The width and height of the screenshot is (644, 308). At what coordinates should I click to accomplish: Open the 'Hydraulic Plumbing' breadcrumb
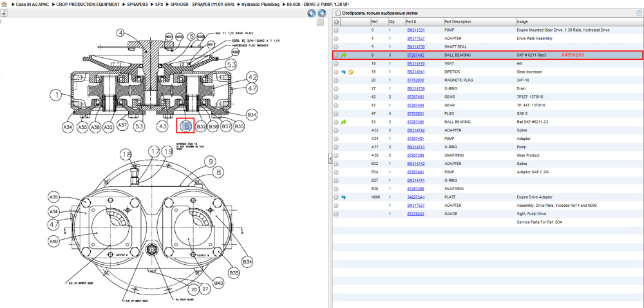click(260, 4)
